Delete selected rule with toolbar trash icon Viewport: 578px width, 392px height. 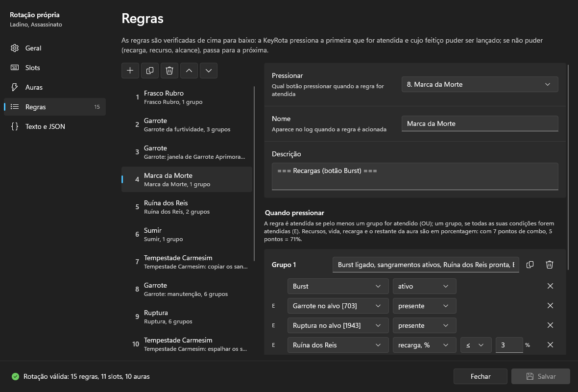coord(169,71)
